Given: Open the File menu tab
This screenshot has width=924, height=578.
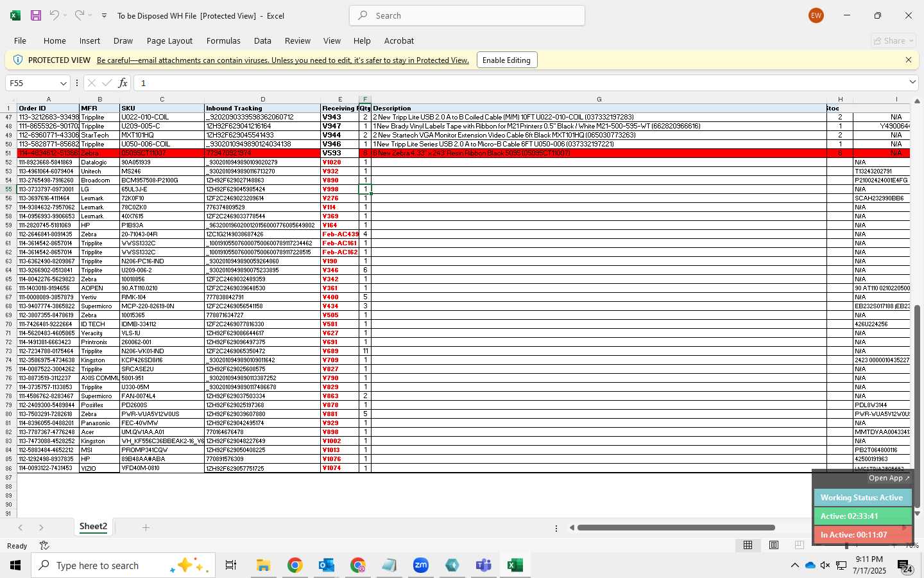Looking at the screenshot, I should coord(20,40).
